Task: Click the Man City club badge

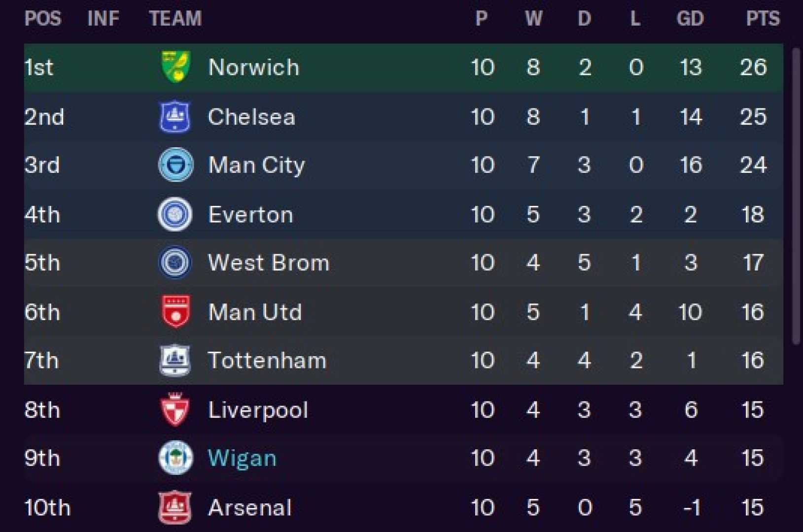Action: click(175, 165)
